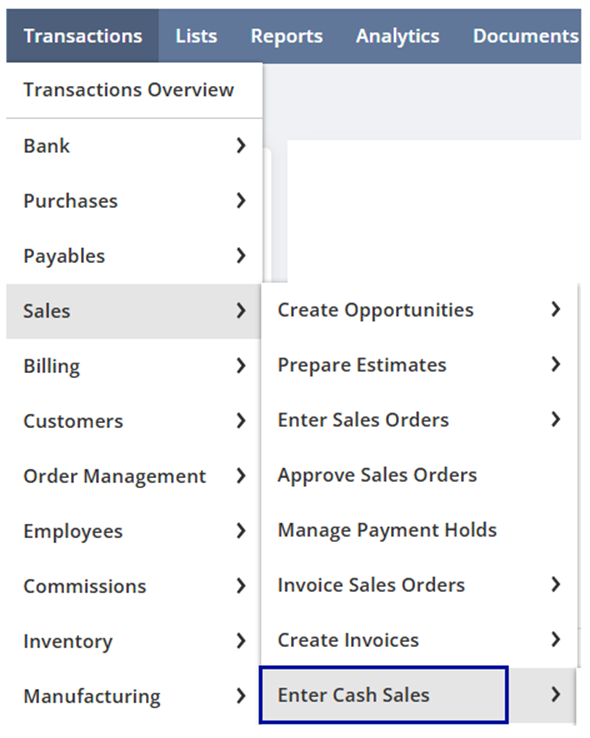The width and height of the screenshot is (590, 738).
Task: Choose Enter Cash Sales menu item
Action: (419, 695)
